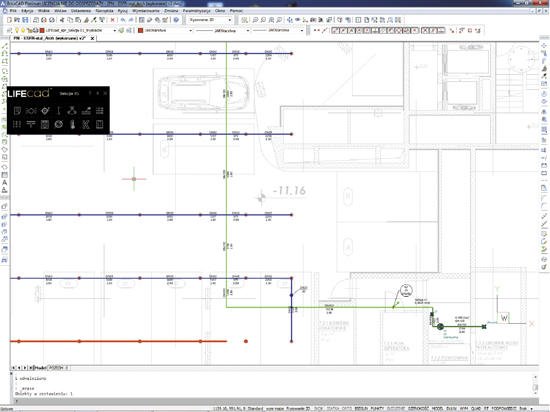Click the MODEL indicator in status bar
The height and width of the screenshot is (412, 550).
click(x=438, y=408)
